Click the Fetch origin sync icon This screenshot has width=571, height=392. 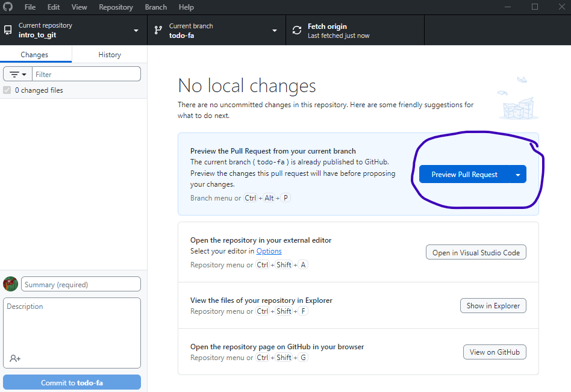[297, 30]
